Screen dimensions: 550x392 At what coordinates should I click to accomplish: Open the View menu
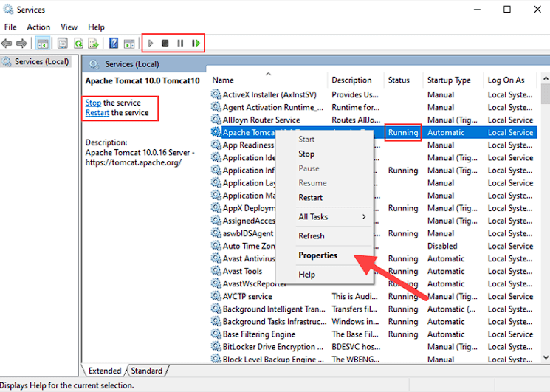point(69,27)
